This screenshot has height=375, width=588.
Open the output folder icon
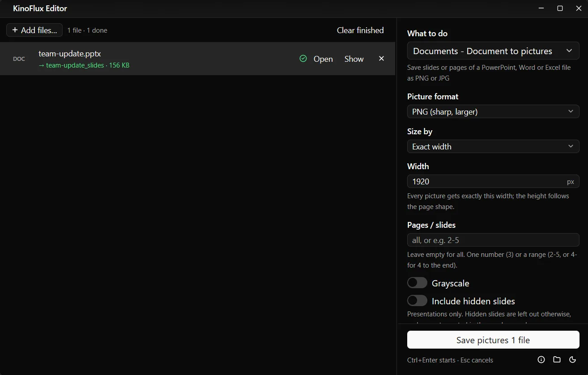(x=557, y=360)
